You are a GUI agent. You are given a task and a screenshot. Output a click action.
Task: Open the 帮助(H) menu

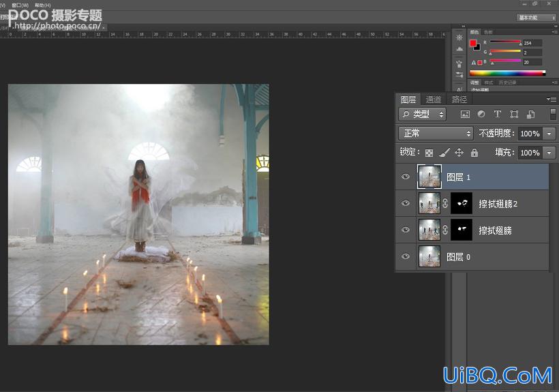pyautogui.click(x=42, y=5)
